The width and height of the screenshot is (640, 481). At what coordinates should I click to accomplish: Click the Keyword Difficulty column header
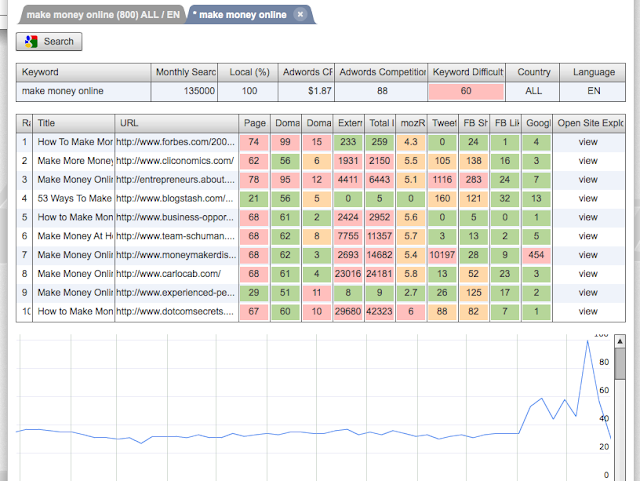pyautogui.click(x=466, y=73)
